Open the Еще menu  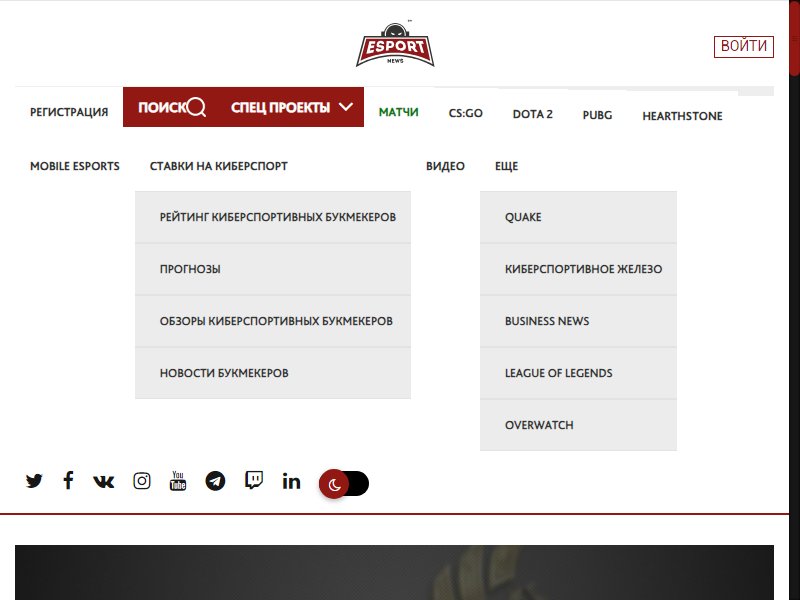(507, 166)
